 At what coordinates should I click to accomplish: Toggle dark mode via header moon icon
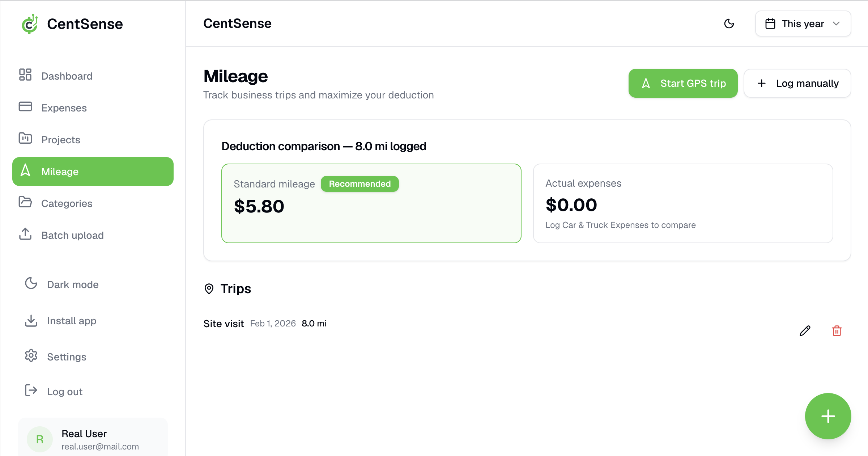[x=729, y=24]
